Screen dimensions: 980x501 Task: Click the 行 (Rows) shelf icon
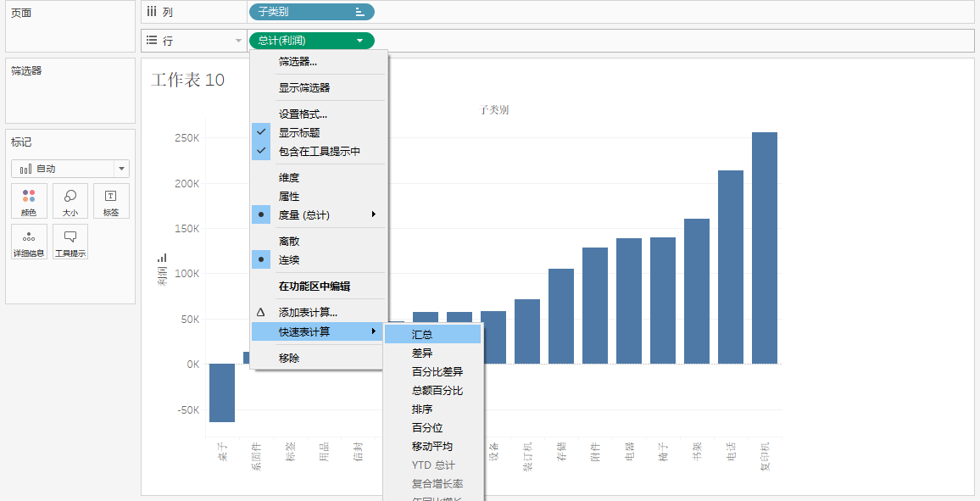pyautogui.click(x=152, y=41)
